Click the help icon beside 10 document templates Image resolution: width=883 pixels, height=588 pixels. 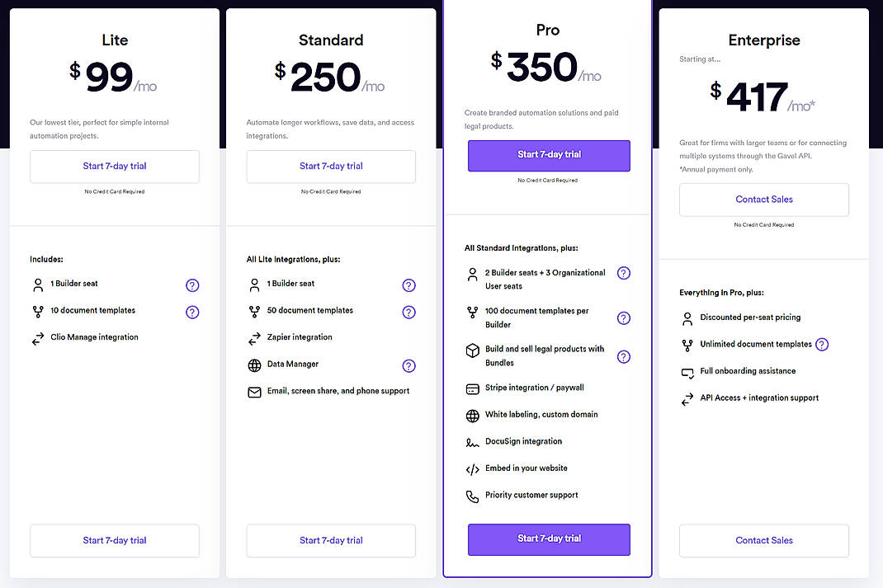coord(192,311)
